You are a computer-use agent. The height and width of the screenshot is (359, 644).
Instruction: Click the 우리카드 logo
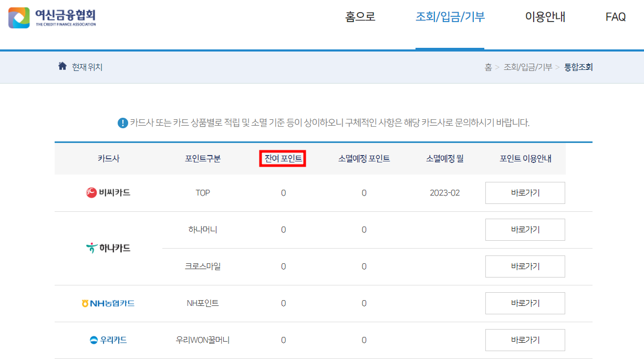click(x=108, y=340)
